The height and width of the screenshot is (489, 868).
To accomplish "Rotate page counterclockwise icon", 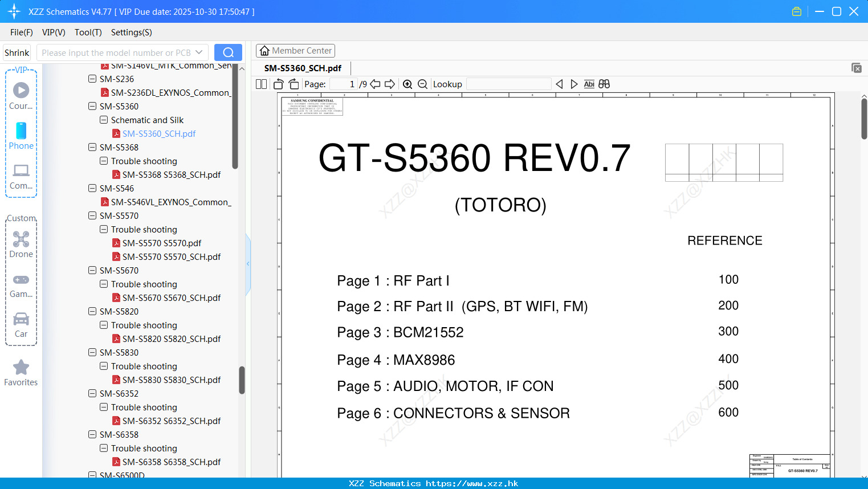I will pyautogui.click(x=278, y=84).
